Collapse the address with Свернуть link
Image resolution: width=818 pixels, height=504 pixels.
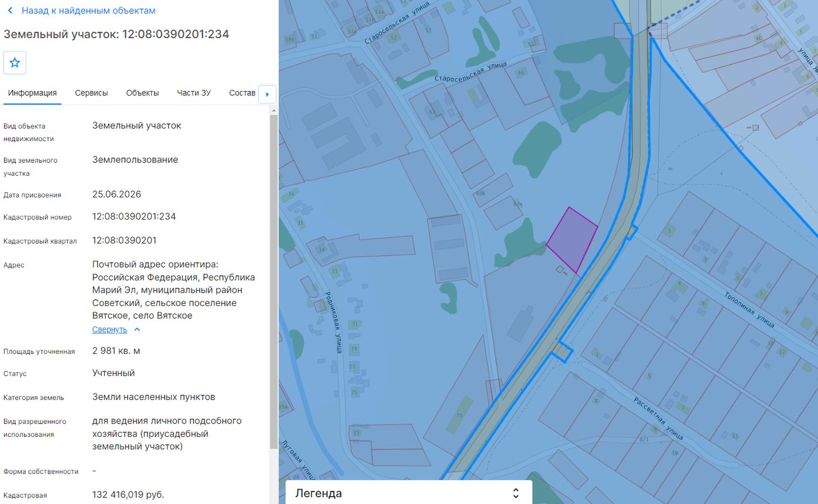pyautogui.click(x=109, y=329)
